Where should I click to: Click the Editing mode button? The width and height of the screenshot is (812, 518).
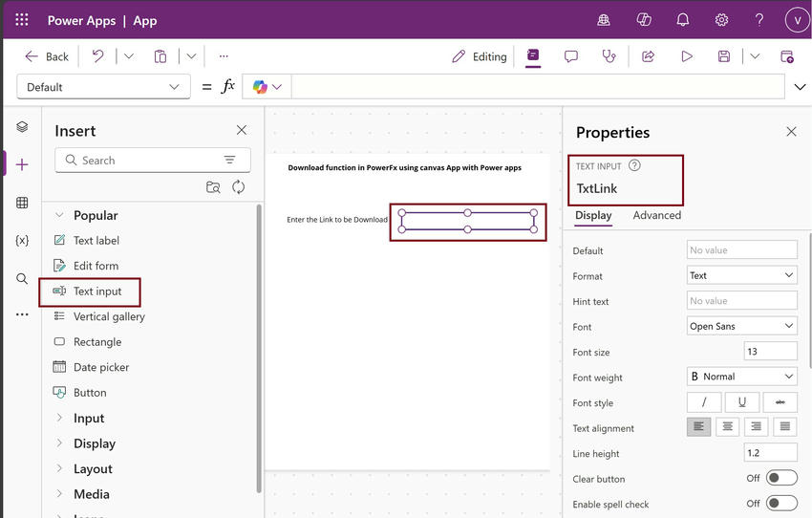click(x=479, y=56)
